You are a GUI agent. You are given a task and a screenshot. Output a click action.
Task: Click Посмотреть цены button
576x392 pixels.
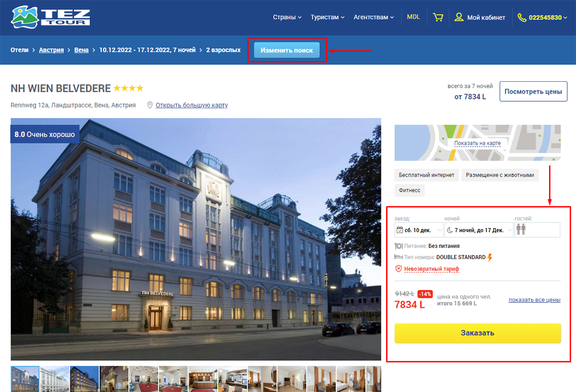(533, 91)
